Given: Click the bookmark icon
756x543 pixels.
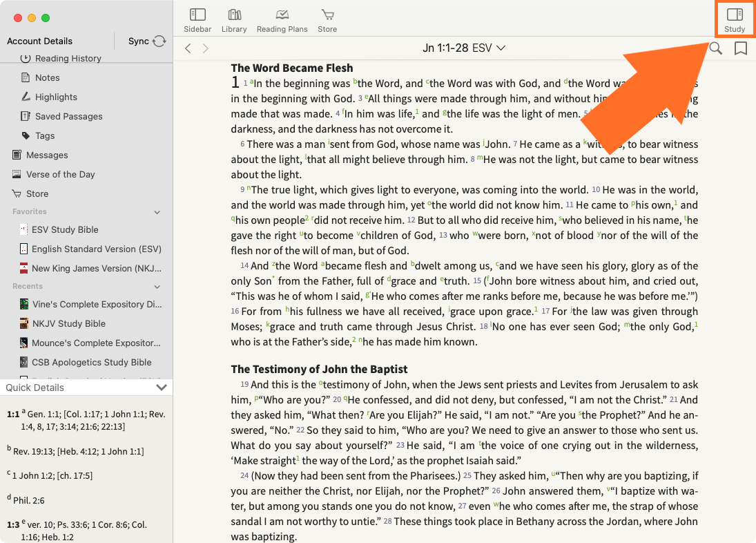Looking at the screenshot, I should point(741,48).
